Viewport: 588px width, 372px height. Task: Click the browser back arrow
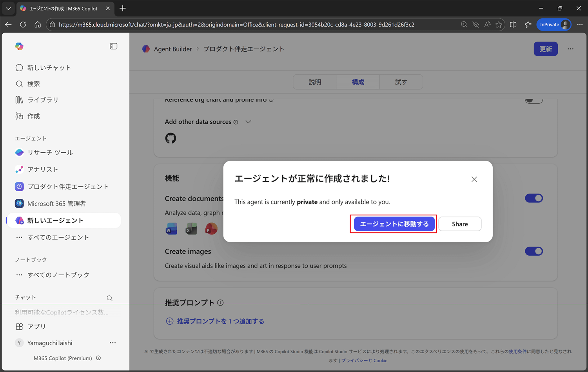8,25
